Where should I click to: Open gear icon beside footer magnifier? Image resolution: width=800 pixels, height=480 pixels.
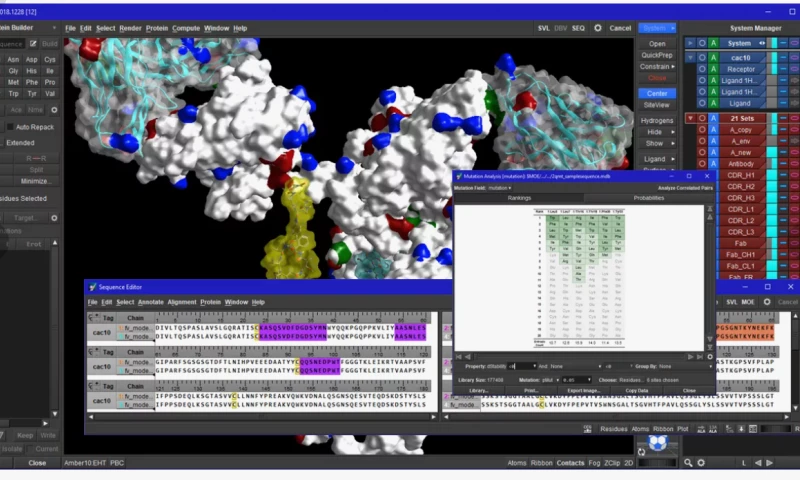click(x=701, y=463)
